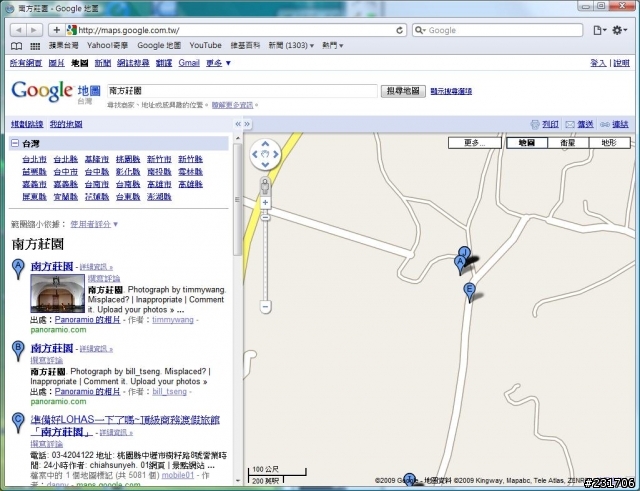The width and height of the screenshot is (640, 491).
Task: Open the Top Sites grid icon
Action: tap(35, 46)
